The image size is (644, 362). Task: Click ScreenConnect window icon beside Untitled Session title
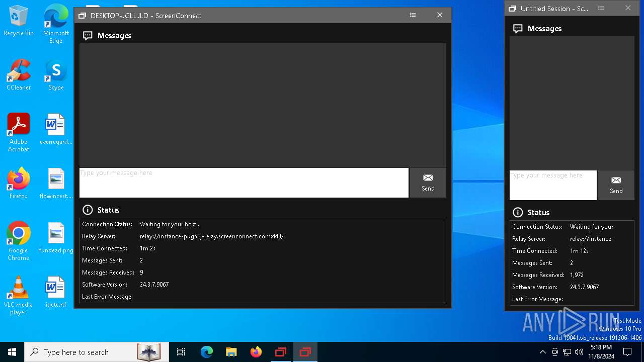pyautogui.click(x=512, y=9)
